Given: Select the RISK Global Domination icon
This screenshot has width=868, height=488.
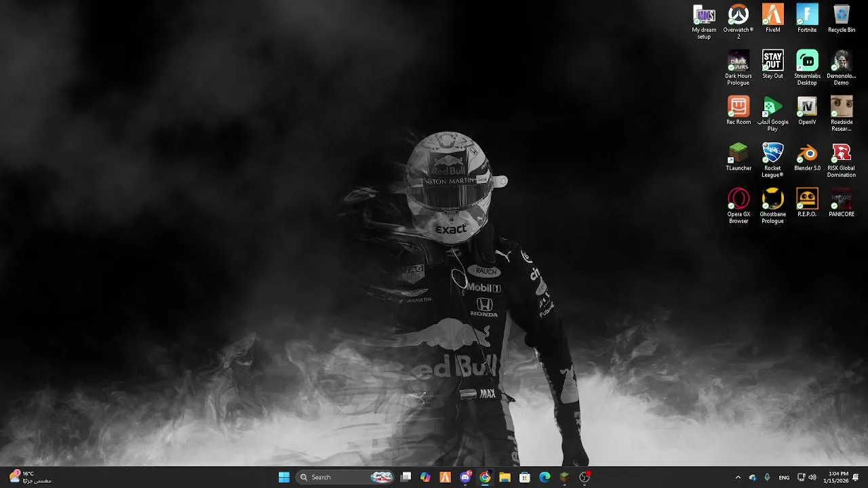Looking at the screenshot, I should click(x=842, y=160).
